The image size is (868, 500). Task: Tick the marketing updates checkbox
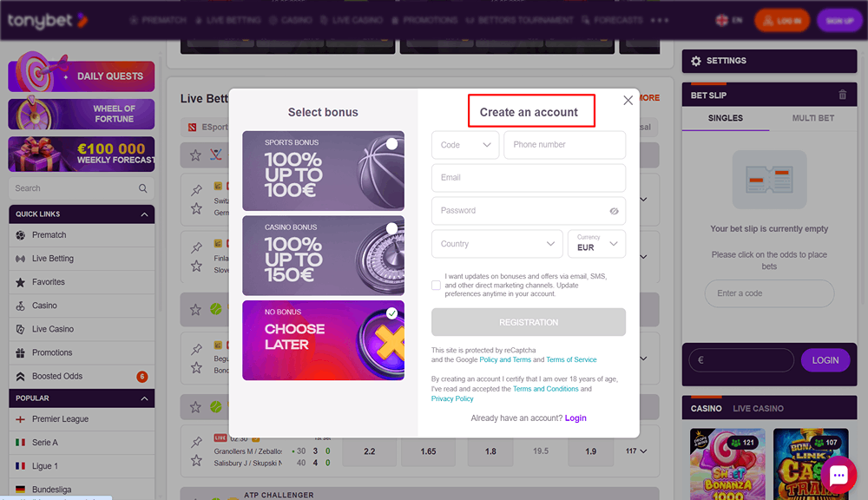[437, 286]
